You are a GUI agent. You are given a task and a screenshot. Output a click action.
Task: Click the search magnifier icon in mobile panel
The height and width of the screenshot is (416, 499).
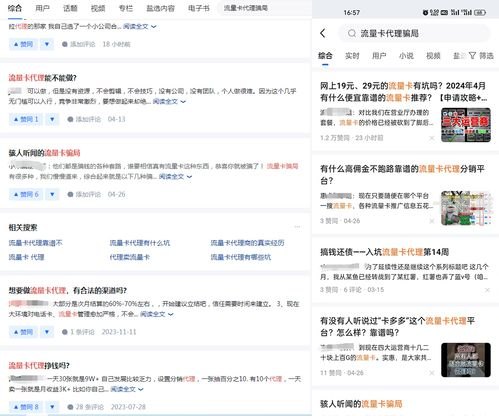click(351, 33)
